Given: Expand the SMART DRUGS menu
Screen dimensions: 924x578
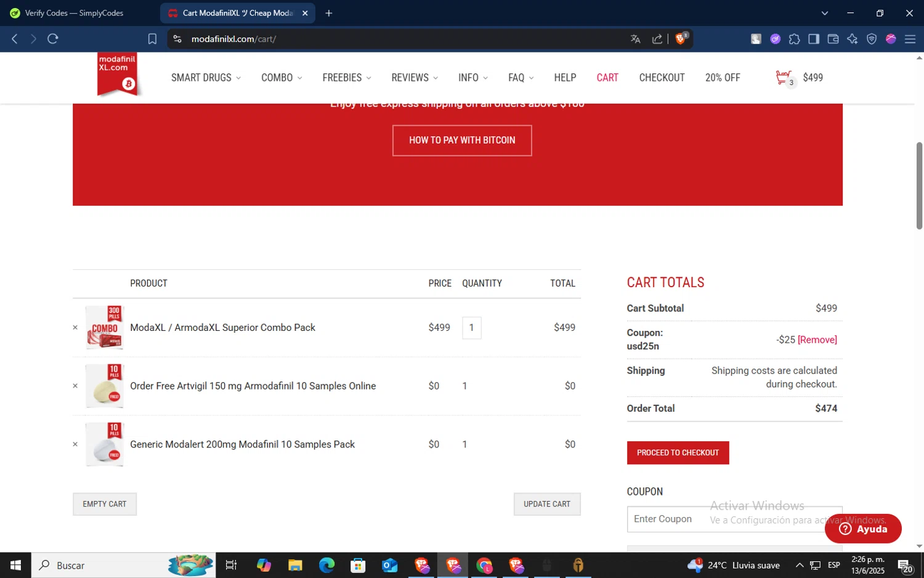Looking at the screenshot, I should coord(206,78).
